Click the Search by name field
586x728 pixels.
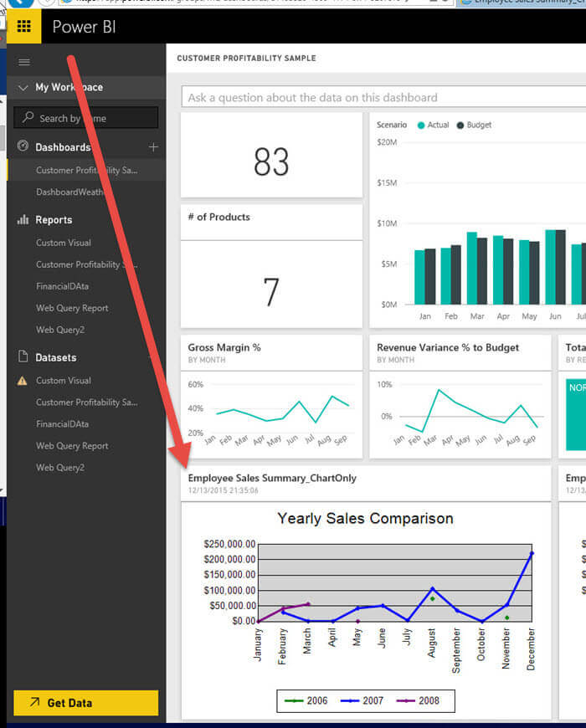tap(86, 118)
